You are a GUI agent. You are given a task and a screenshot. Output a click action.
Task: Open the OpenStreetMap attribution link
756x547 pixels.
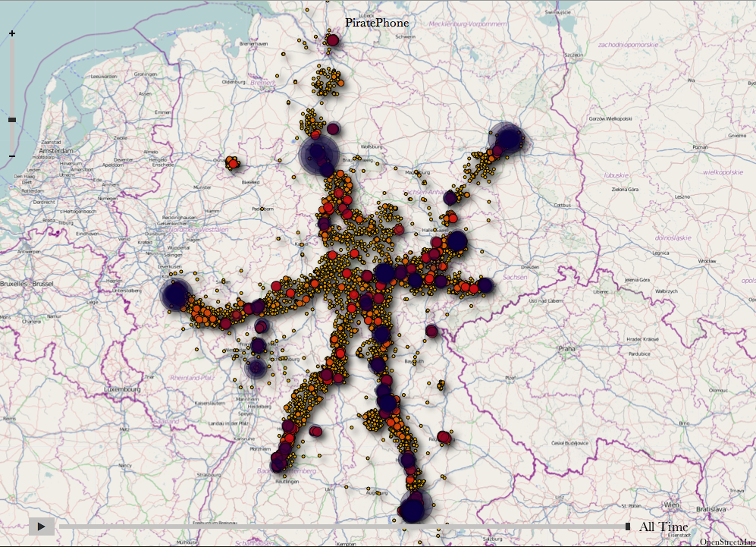click(x=727, y=542)
